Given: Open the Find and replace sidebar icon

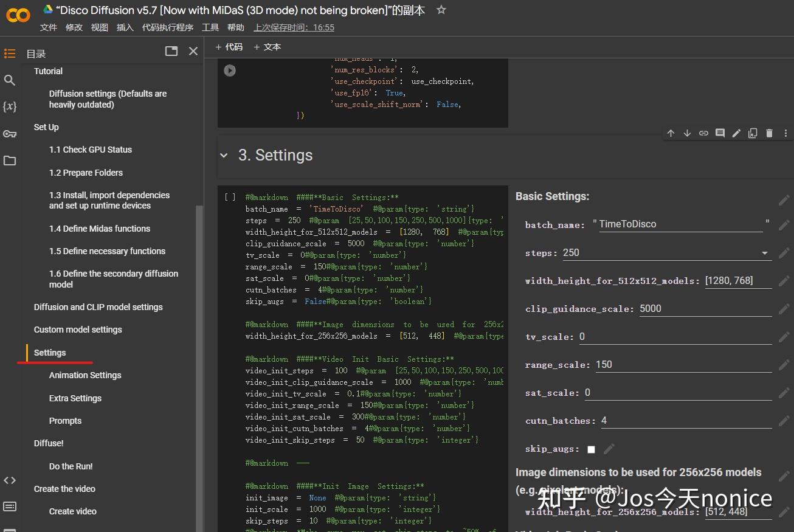Looking at the screenshot, I should tap(10, 80).
